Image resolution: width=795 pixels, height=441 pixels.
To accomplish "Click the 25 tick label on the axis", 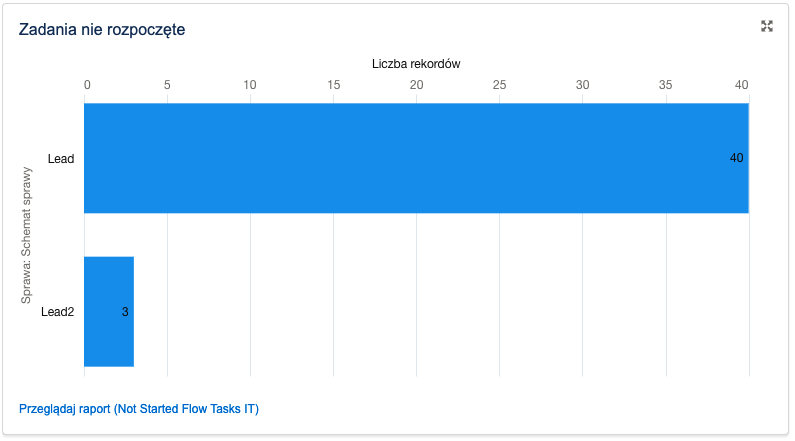I will (499, 85).
